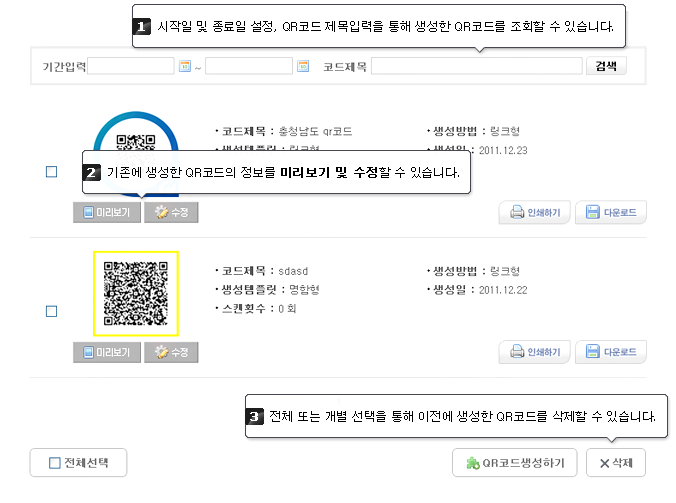The width and height of the screenshot is (676, 503).
Task: Click the sdasd code title text
Action: click(293, 271)
